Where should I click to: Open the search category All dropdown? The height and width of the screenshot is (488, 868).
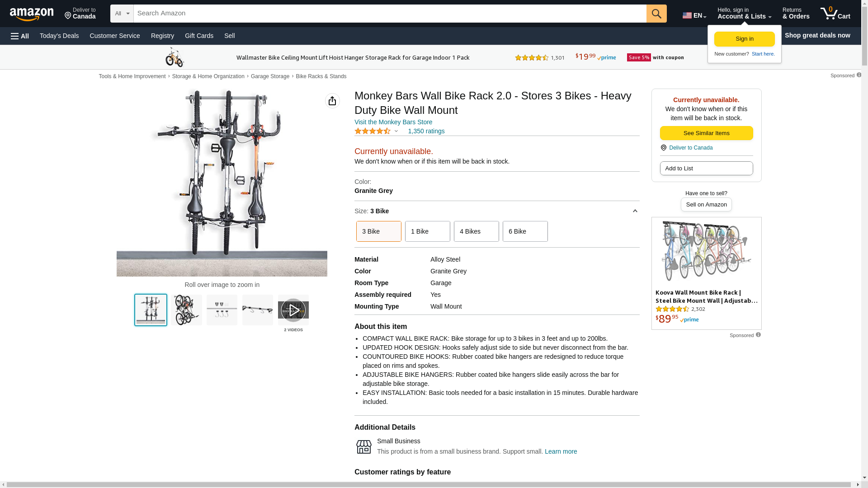point(122,14)
